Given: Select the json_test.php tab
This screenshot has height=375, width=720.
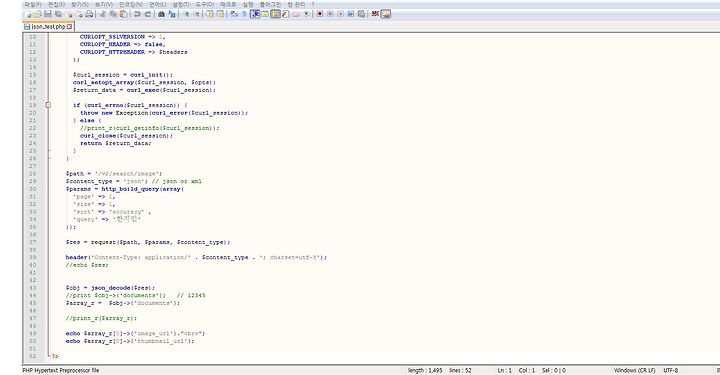Looking at the screenshot, I should (x=48, y=27).
